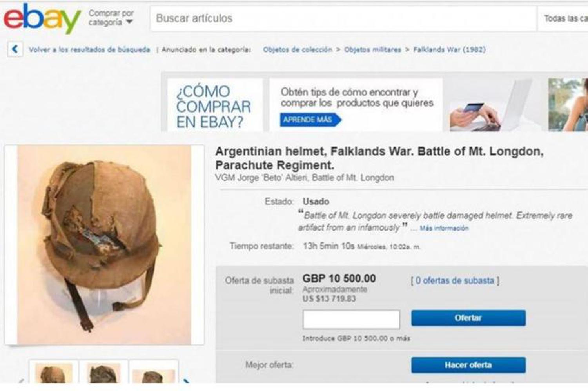Select the first helmet thumbnail
Image resolution: width=588 pixels, height=391 pixels.
[x=54, y=373]
